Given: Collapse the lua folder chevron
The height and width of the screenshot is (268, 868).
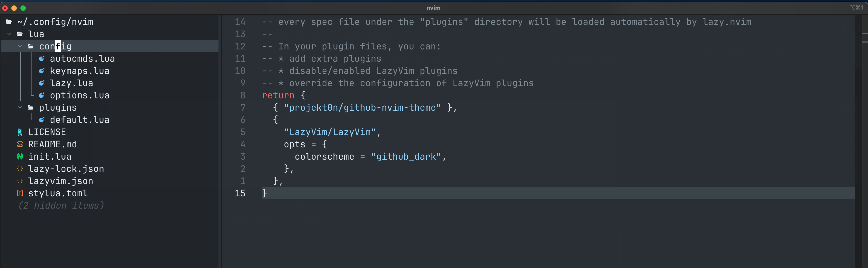Looking at the screenshot, I should point(9,34).
